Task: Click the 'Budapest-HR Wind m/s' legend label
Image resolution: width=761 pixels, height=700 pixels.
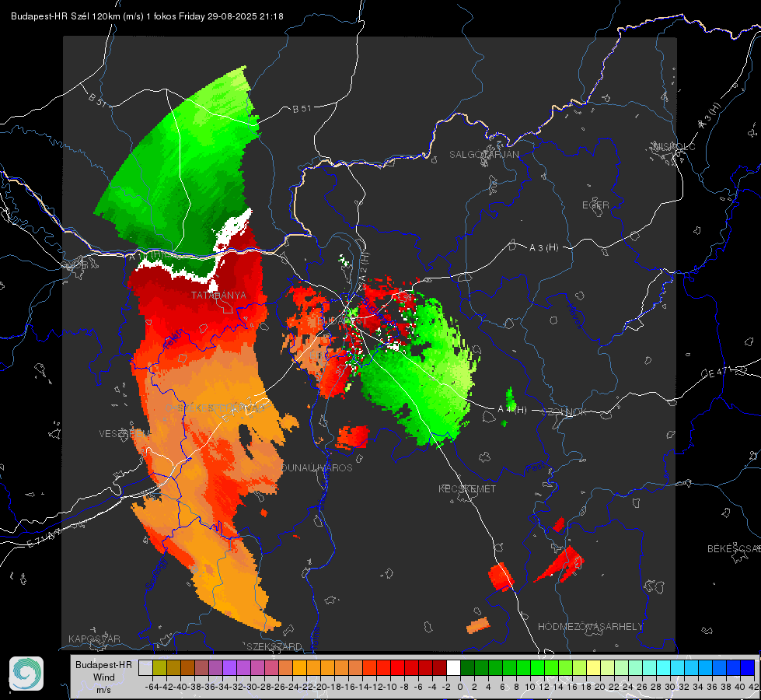Action: click(x=104, y=677)
